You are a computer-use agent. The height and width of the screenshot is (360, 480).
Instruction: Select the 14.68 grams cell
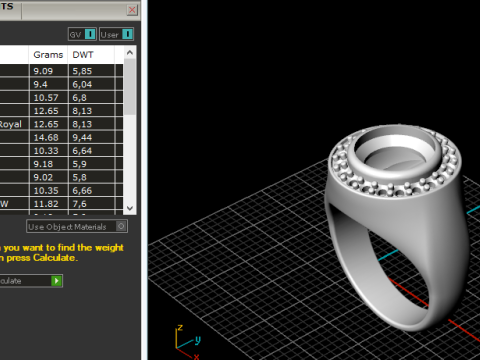click(49, 137)
